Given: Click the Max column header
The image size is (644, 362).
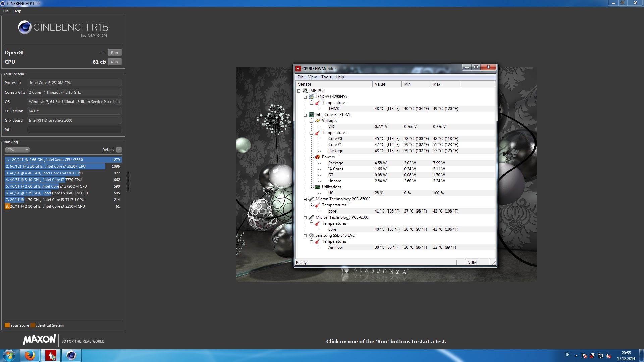Looking at the screenshot, I should tap(445, 84).
